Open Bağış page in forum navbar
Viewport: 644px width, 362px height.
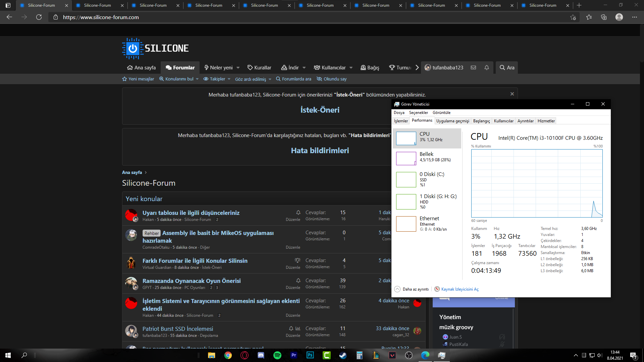click(370, 67)
